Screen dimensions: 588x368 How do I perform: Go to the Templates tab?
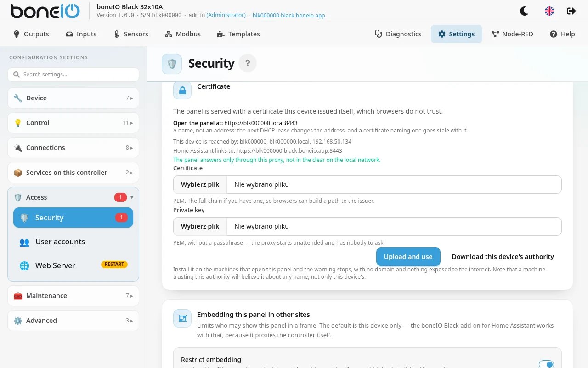click(x=238, y=34)
